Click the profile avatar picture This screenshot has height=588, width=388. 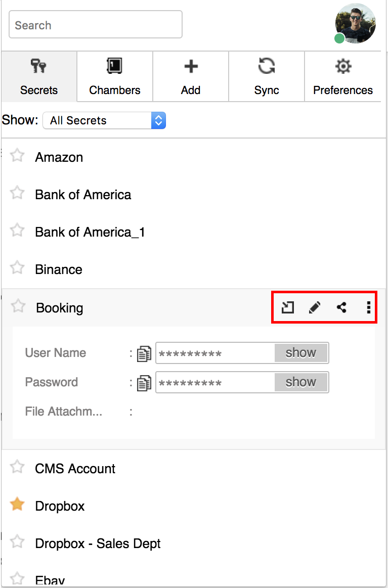pos(355,23)
